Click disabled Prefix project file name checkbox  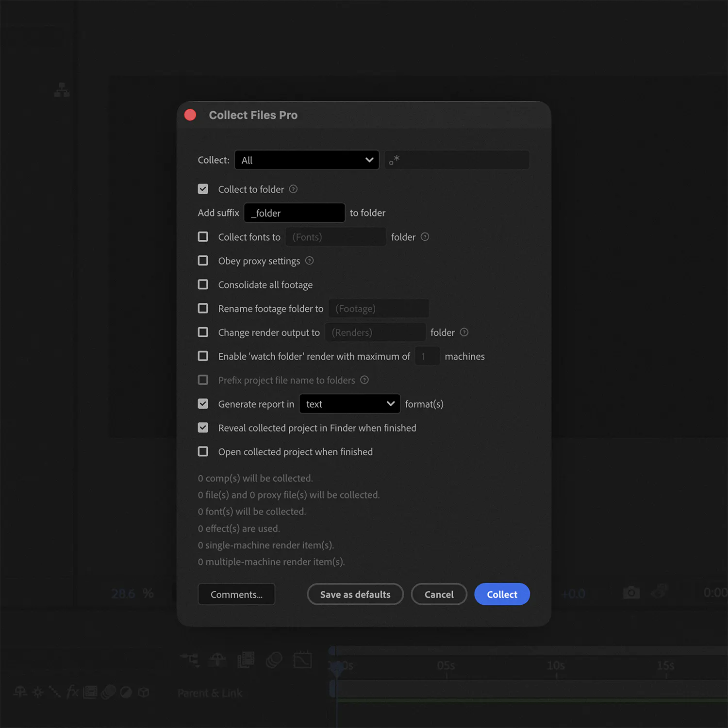point(203,380)
